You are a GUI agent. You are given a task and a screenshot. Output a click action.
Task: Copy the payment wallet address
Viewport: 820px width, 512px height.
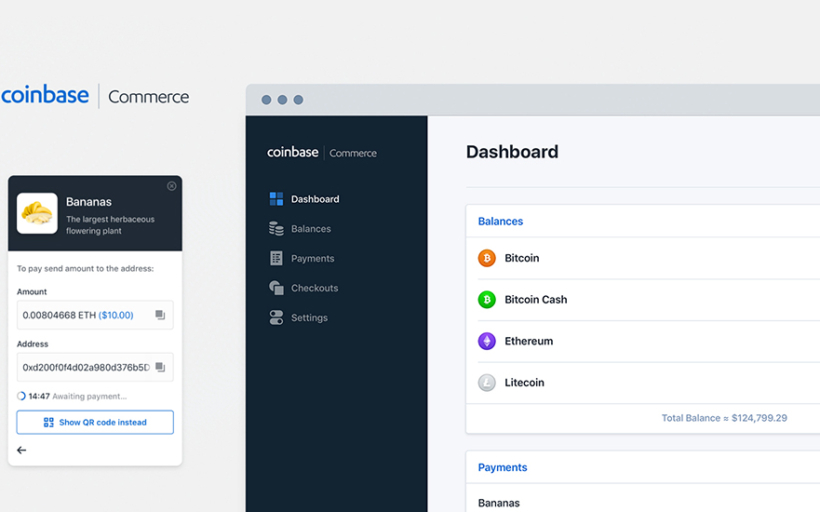160,367
